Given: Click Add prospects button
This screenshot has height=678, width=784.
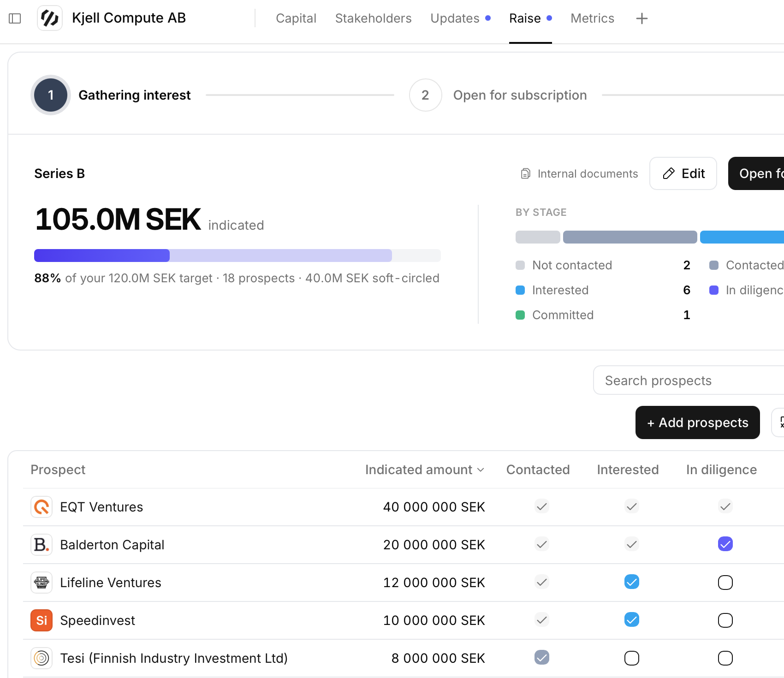Looking at the screenshot, I should pos(697,422).
